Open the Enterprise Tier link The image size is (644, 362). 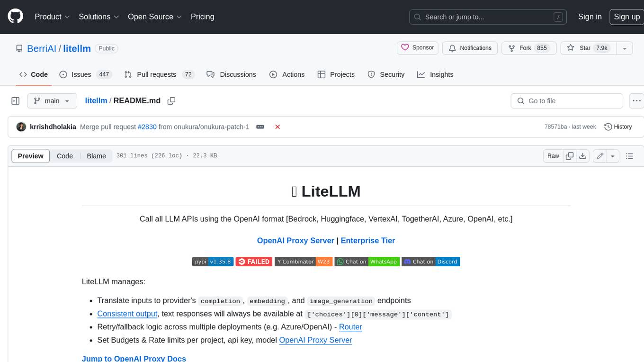(368, 240)
